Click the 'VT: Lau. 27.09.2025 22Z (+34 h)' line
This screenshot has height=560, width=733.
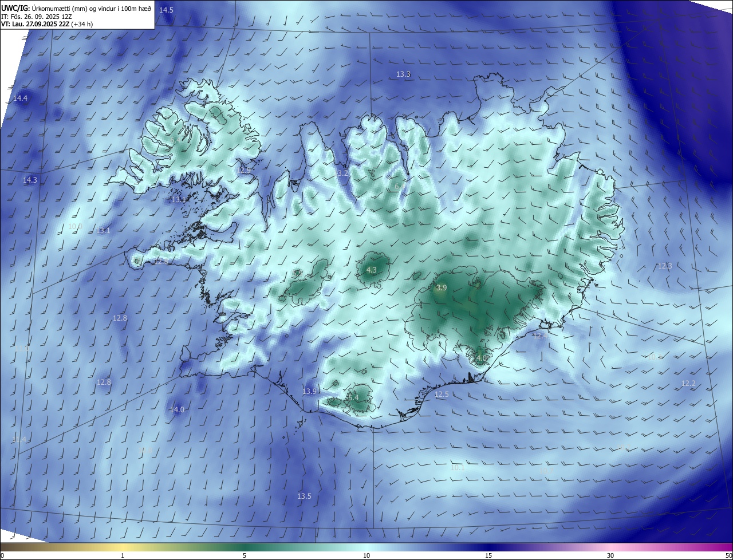47,24
